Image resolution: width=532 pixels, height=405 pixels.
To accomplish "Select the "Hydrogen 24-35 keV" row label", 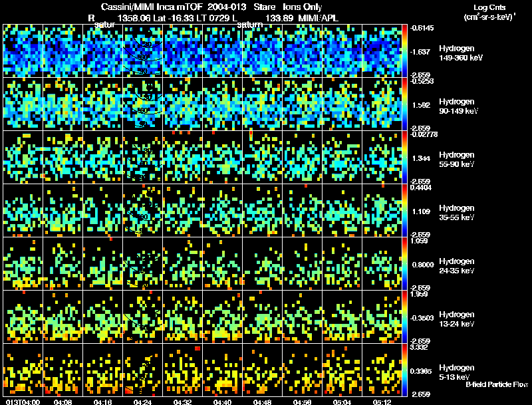I will point(457,266).
